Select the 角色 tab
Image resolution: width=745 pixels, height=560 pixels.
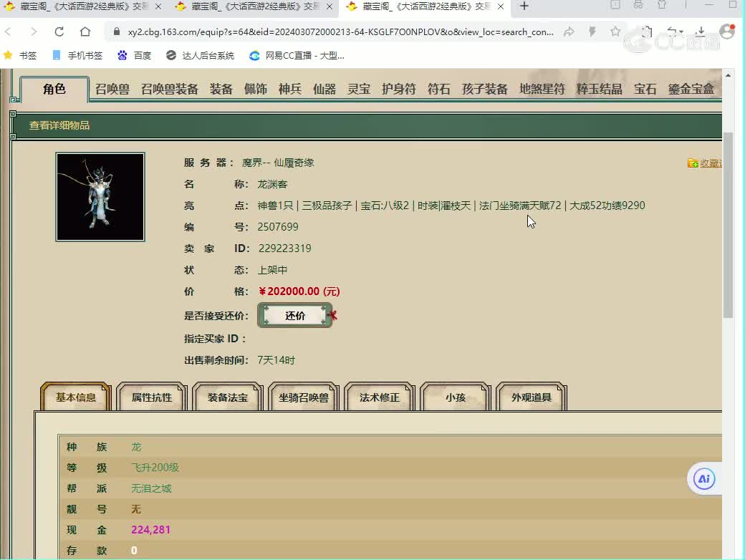tap(54, 89)
